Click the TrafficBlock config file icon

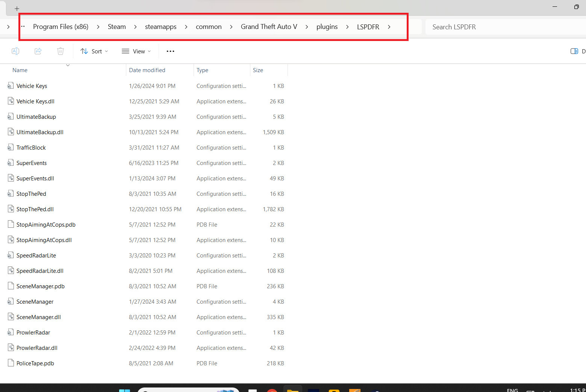[x=11, y=147]
